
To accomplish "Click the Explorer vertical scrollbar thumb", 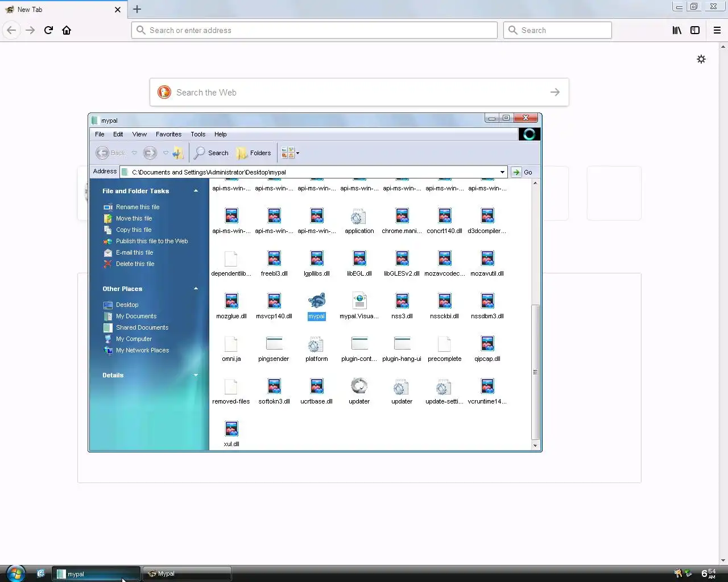I will pos(535,372).
